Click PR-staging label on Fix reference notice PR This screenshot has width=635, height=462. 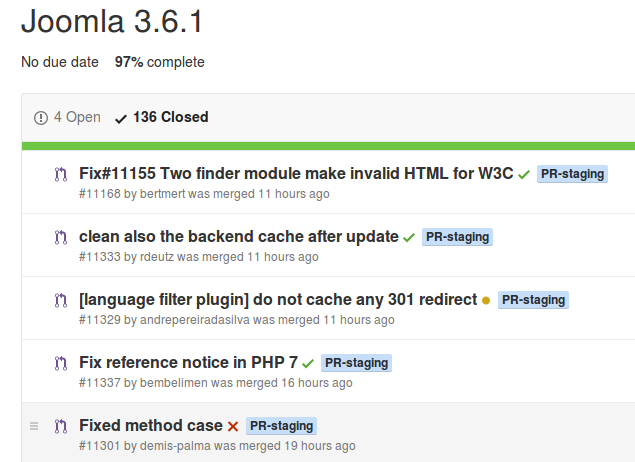[356, 363]
